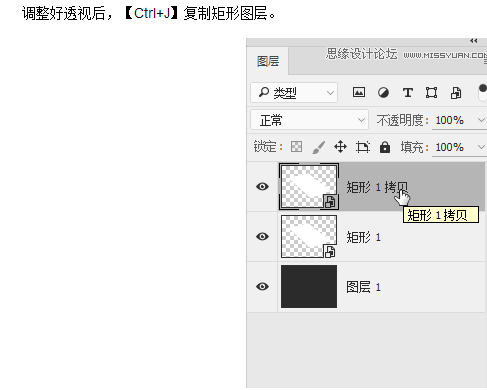Viewport: 487px width, 390px height.
Task: Open the 正常 blend mode dropdown
Action: coord(309,120)
